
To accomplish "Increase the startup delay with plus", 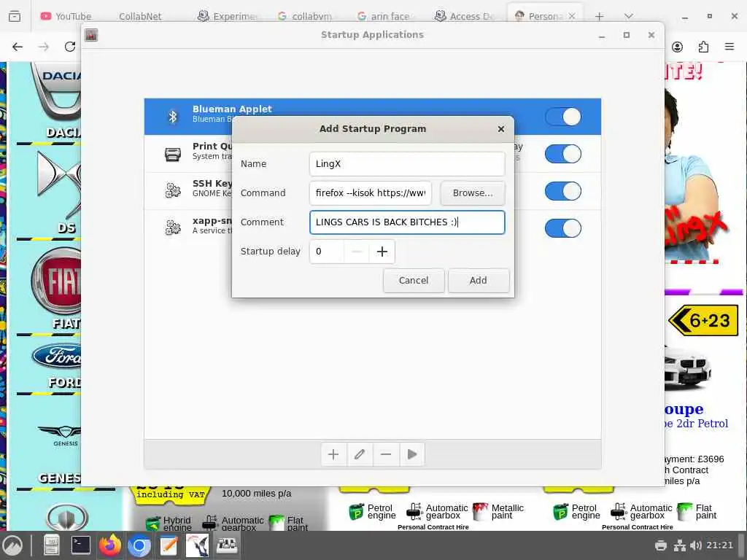I will [382, 252].
